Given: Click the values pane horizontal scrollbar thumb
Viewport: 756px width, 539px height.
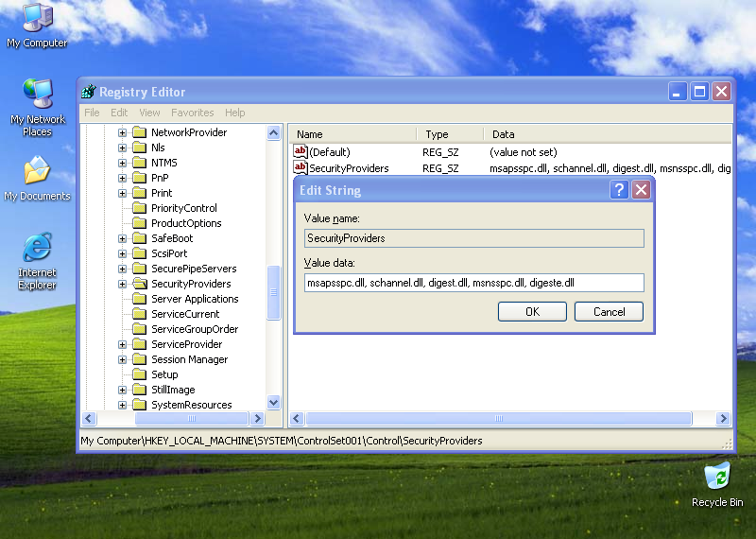Looking at the screenshot, I should [x=499, y=418].
